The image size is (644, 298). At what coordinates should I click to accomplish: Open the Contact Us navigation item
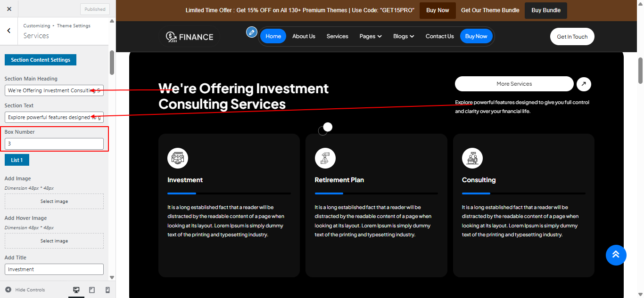coord(439,36)
